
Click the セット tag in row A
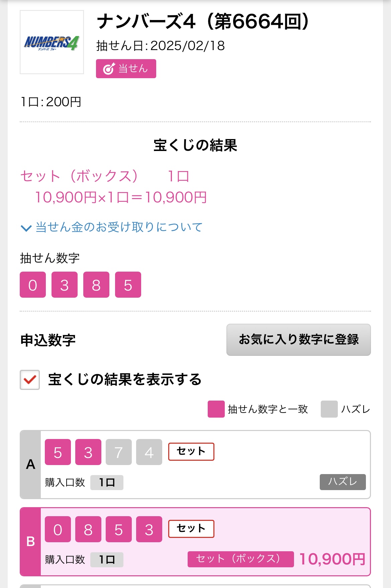(x=191, y=452)
